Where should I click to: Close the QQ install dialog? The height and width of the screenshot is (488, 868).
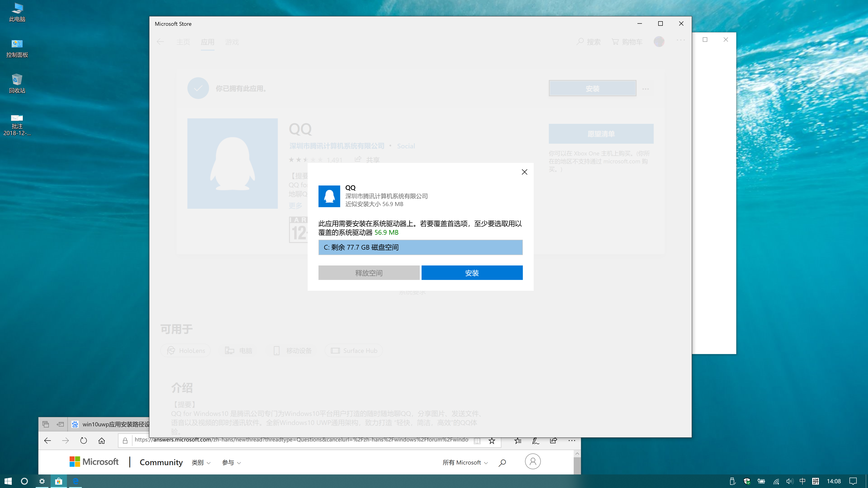tap(524, 172)
